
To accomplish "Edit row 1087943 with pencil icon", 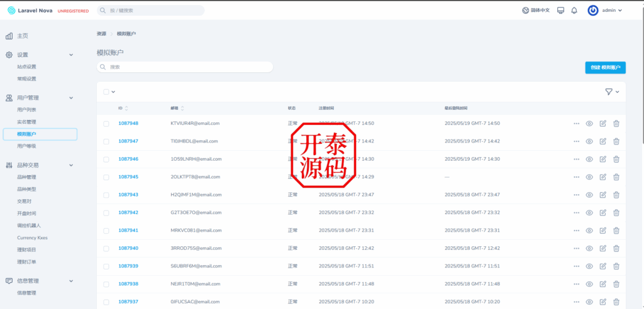I will pyautogui.click(x=603, y=195).
